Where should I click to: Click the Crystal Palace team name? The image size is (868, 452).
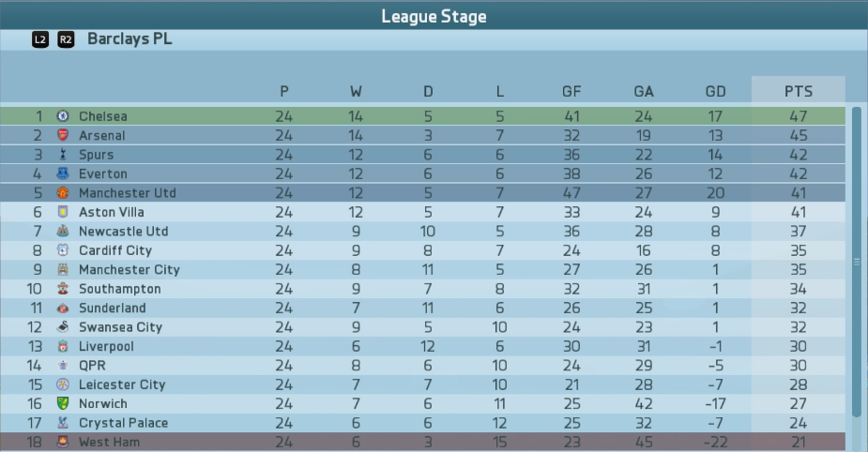point(124,423)
